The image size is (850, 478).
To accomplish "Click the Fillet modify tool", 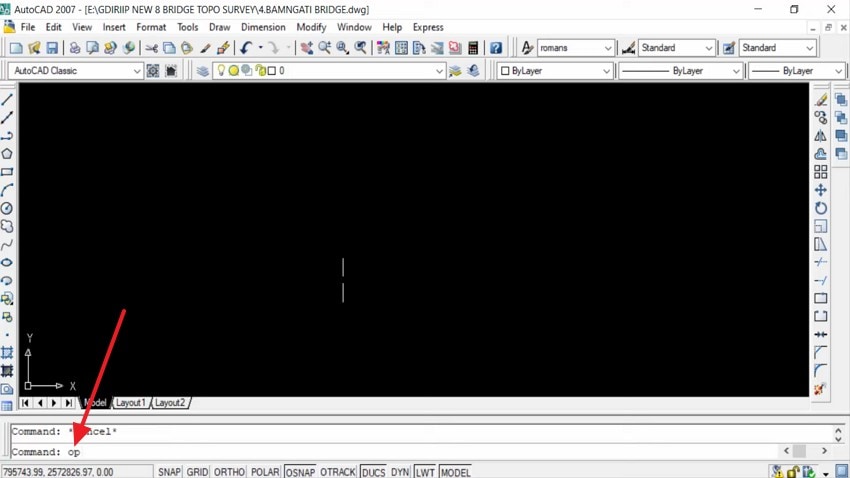I will click(x=821, y=371).
